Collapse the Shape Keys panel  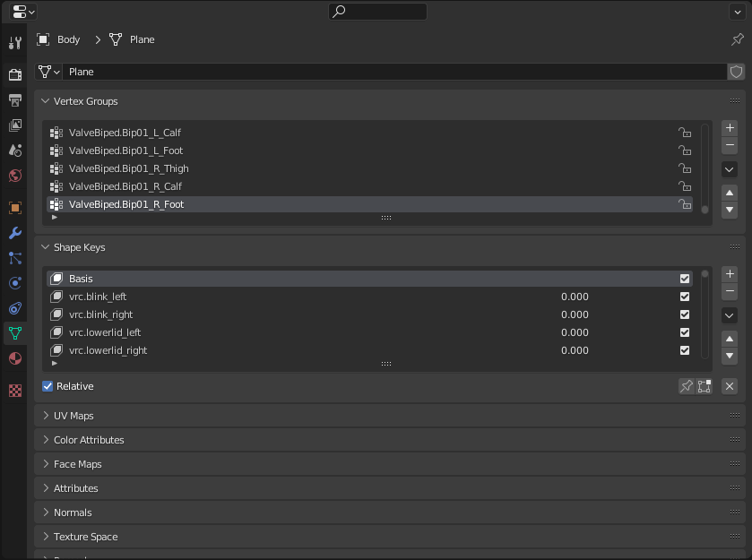(45, 247)
